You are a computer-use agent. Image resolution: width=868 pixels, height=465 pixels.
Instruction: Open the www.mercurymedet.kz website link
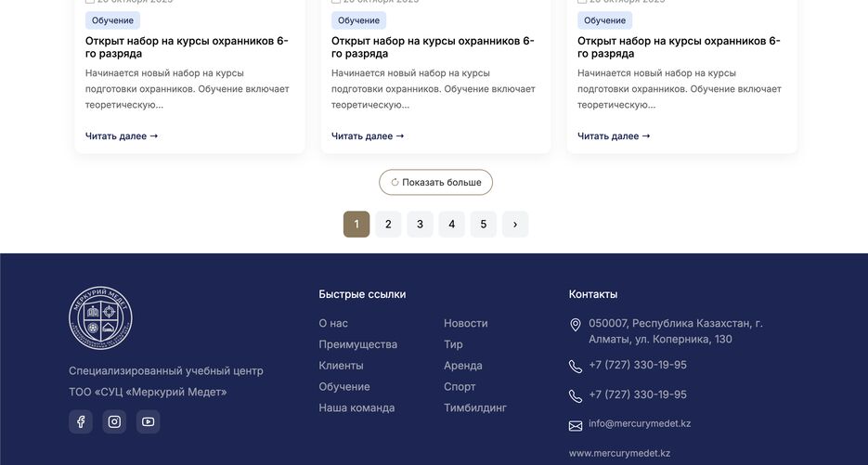(619, 453)
